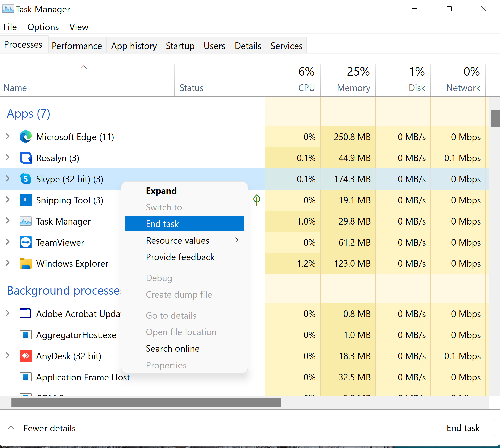The image size is (500, 448).
Task: Click the Task Manager title bar icon
Action: (8, 9)
